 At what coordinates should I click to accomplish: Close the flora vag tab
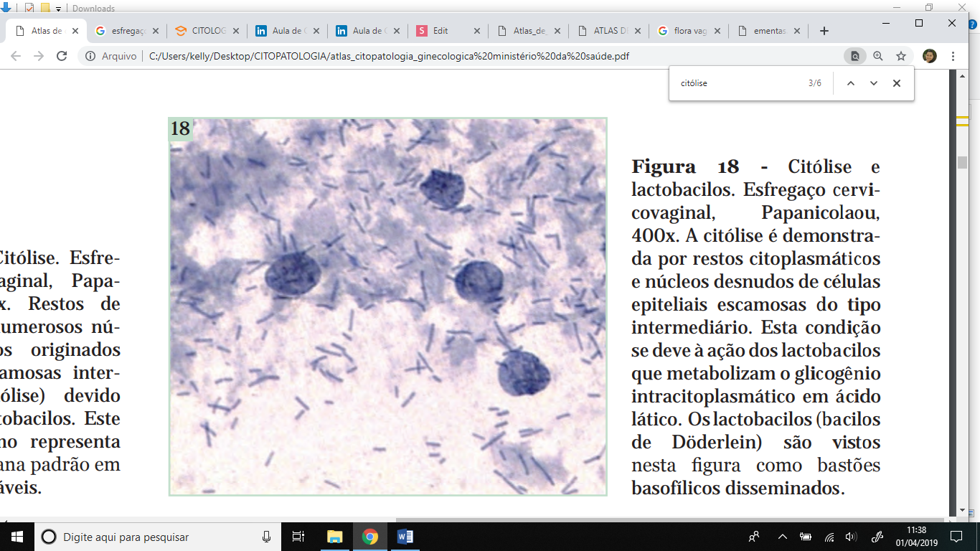[718, 31]
